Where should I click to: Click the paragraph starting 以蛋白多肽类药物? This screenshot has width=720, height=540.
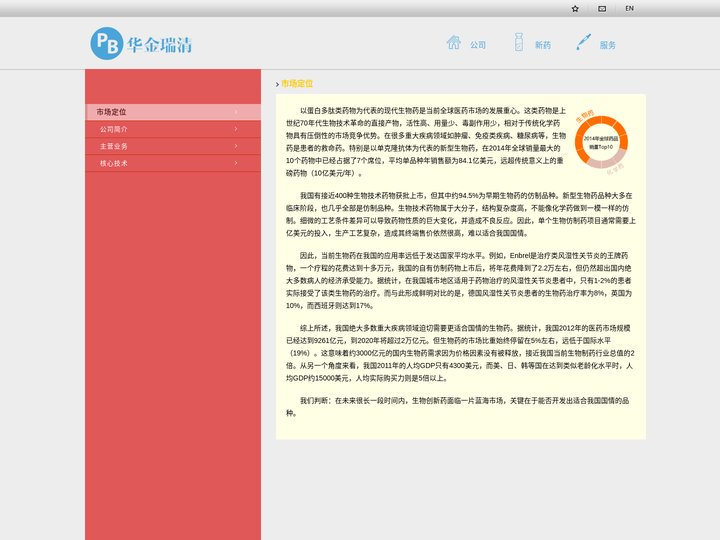[426, 142]
